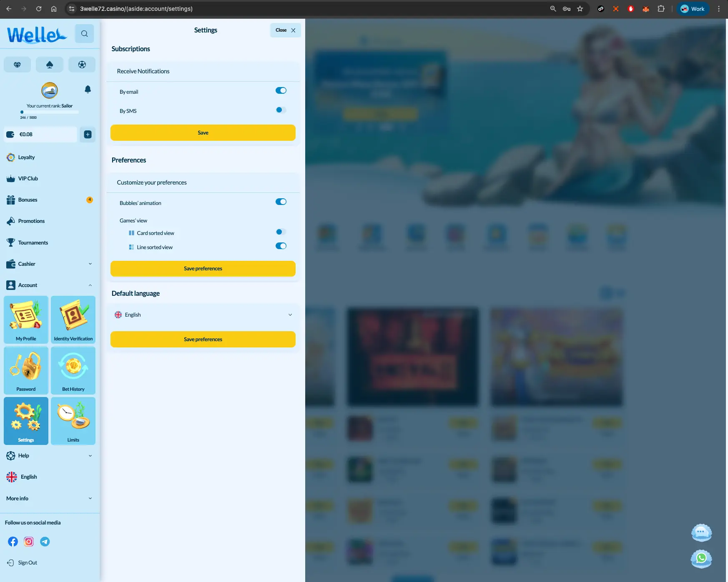The height and width of the screenshot is (582, 728).
Task: Expand the More info section
Action: click(50, 499)
